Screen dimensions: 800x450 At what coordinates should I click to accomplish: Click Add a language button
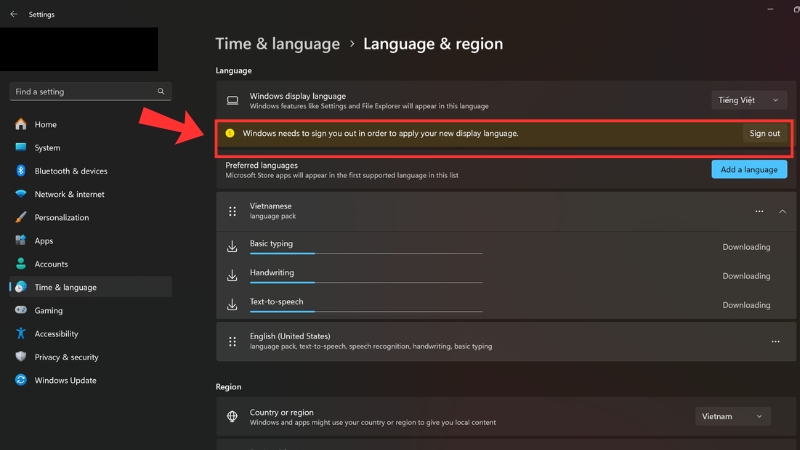(x=749, y=169)
